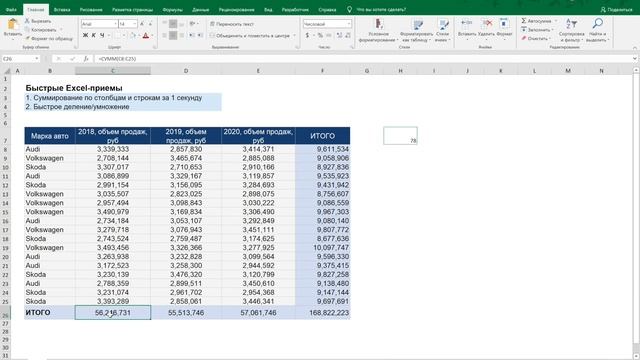Apply the red font color A
Screen dimensions: 640x360
click(146, 36)
